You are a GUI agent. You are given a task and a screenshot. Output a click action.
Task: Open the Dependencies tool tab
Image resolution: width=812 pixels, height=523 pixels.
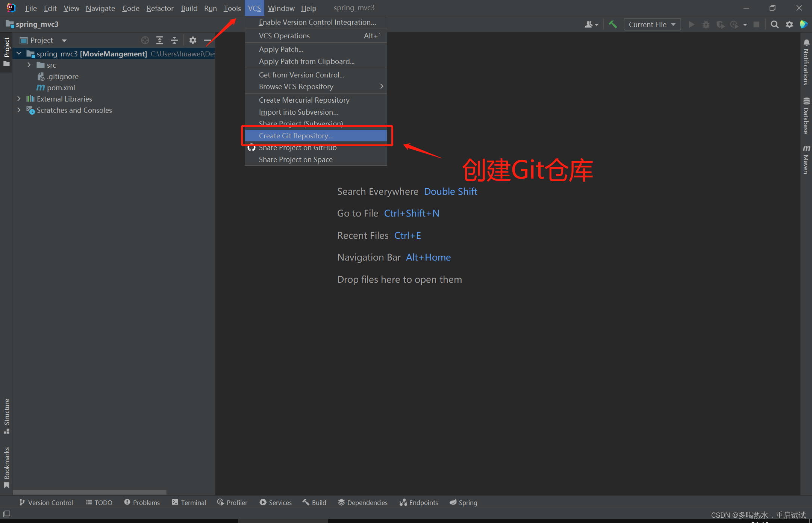click(x=363, y=502)
